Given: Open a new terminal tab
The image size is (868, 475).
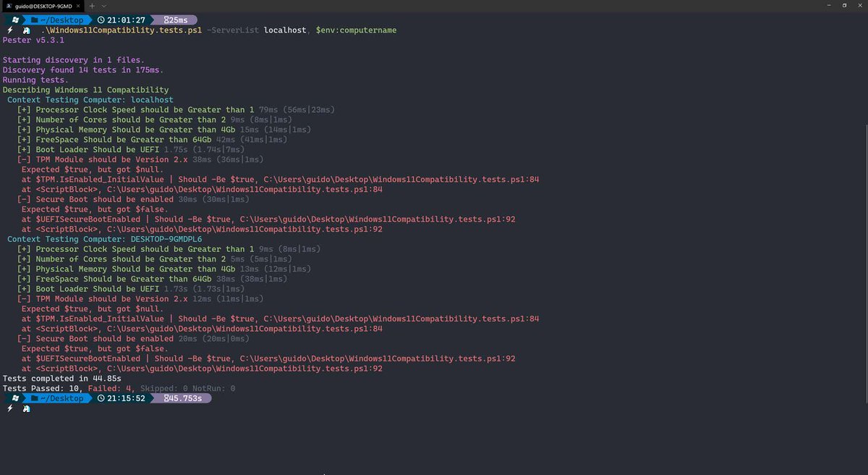Looking at the screenshot, I should click(92, 5).
